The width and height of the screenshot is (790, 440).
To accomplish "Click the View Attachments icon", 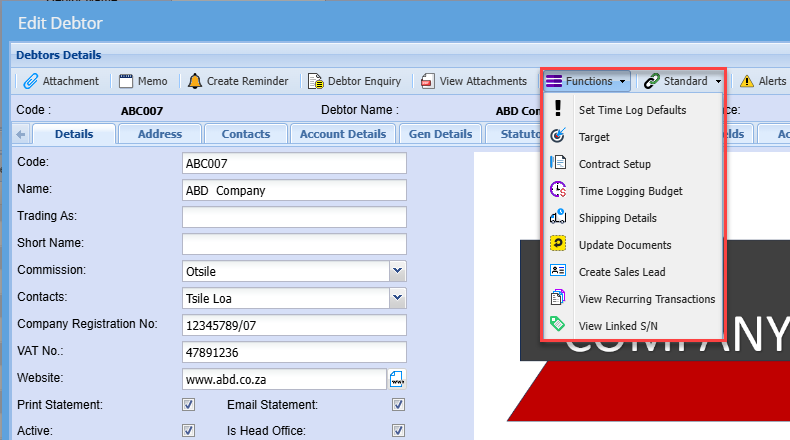I will pyautogui.click(x=428, y=81).
